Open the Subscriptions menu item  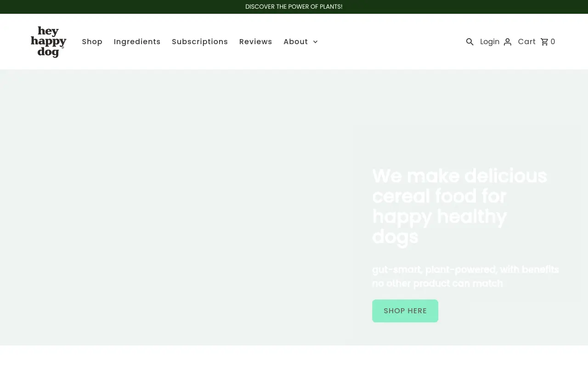click(x=200, y=42)
